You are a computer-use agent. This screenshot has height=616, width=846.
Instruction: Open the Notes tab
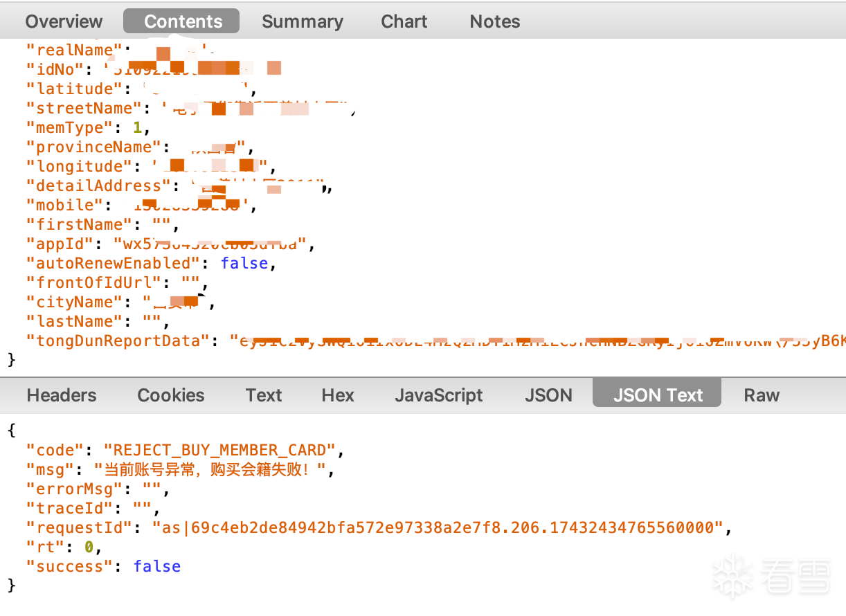(x=494, y=21)
